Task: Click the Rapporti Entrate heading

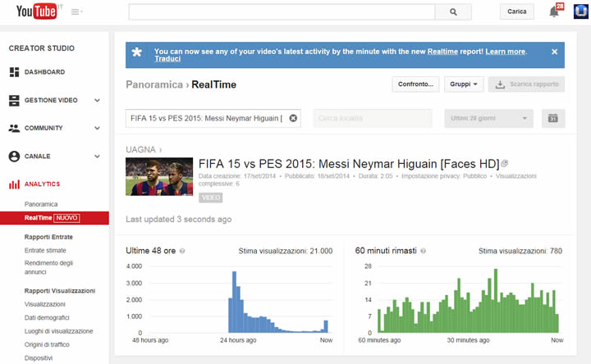Action: point(48,237)
